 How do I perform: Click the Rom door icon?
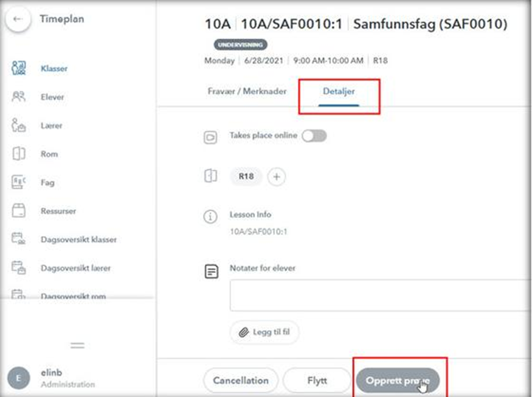tap(18, 154)
